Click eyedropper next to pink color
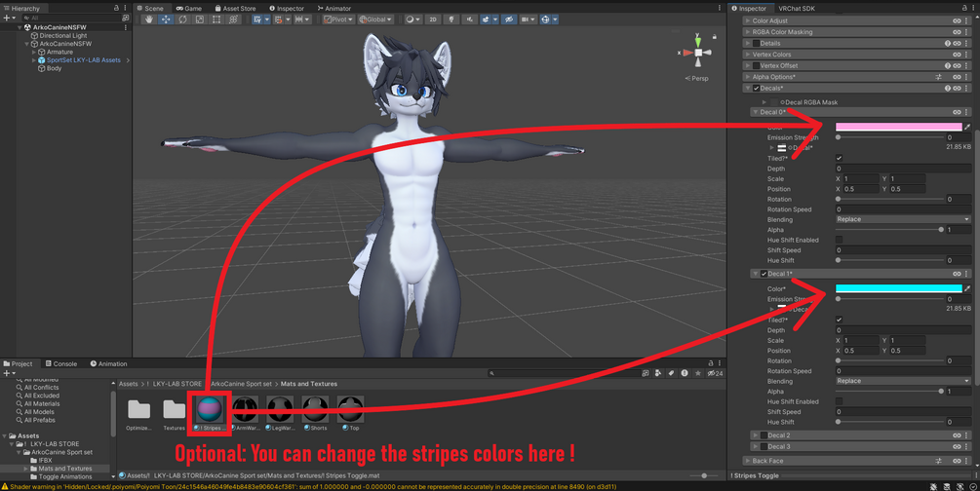Image resolution: width=980 pixels, height=491 pixels. click(x=967, y=127)
